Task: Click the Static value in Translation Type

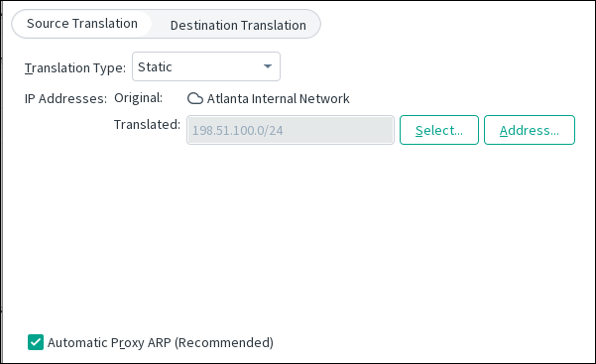Action: pos(155,66)
